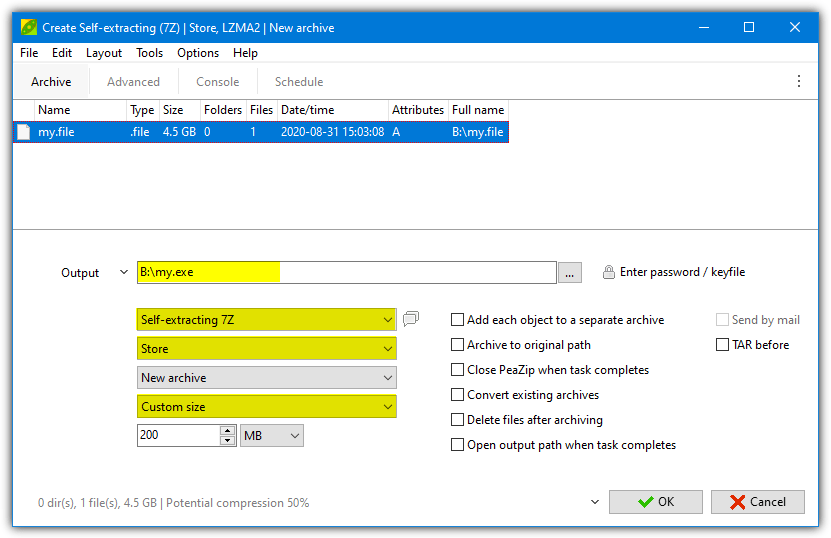Click the B:\my.file full name cell
Screen dimensions: 831x538
point(478,132)
